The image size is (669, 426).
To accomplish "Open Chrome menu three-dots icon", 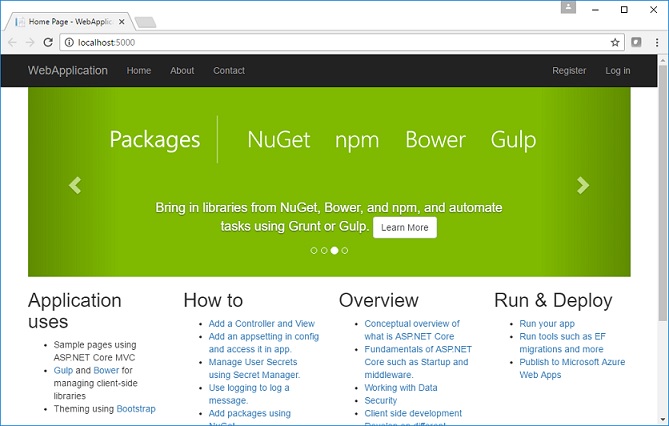I will point(655,42).
